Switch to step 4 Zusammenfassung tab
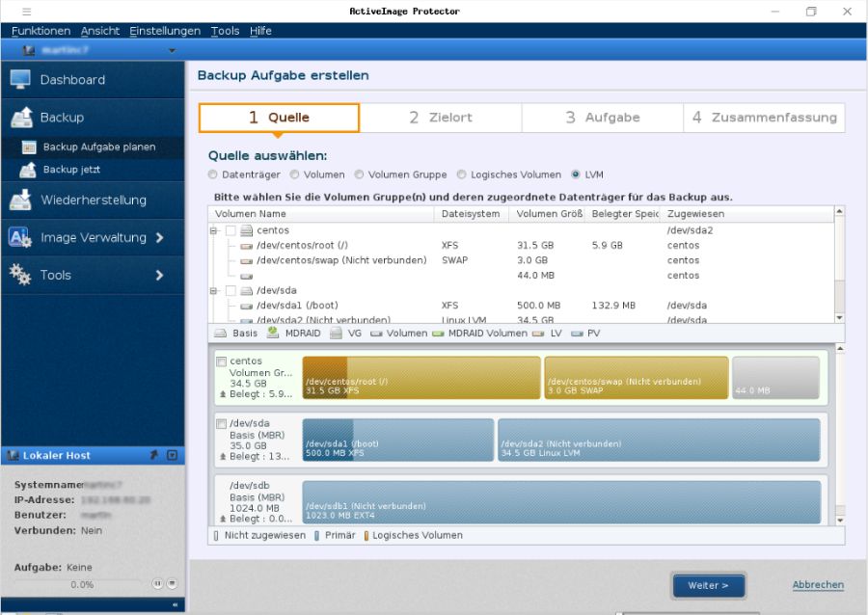 click(x=765, y=118)
